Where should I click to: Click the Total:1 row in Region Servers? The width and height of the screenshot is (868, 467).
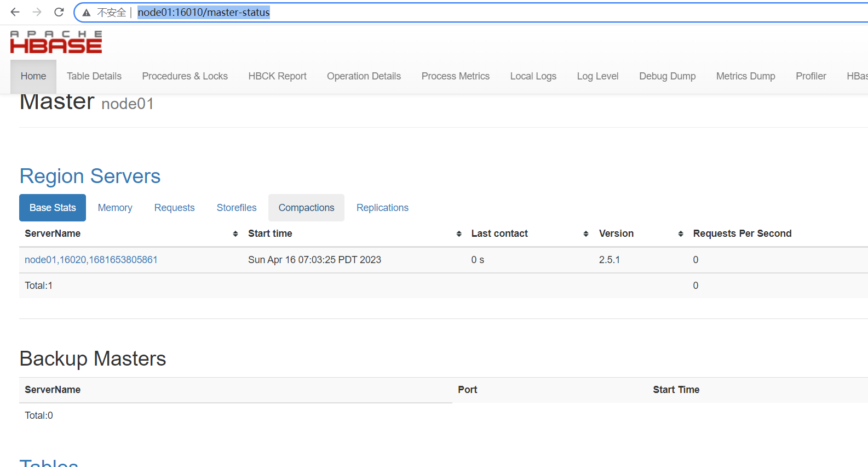(x=444, y=286)
